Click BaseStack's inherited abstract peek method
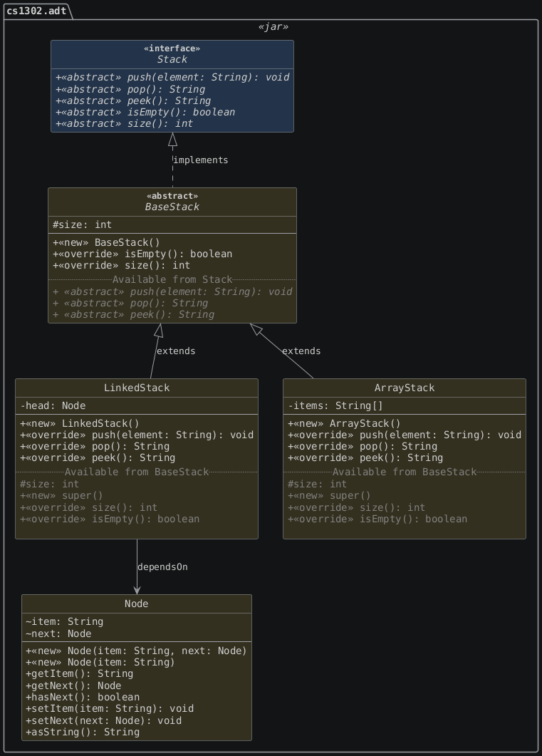542x756 pixels. coord(133,315)
